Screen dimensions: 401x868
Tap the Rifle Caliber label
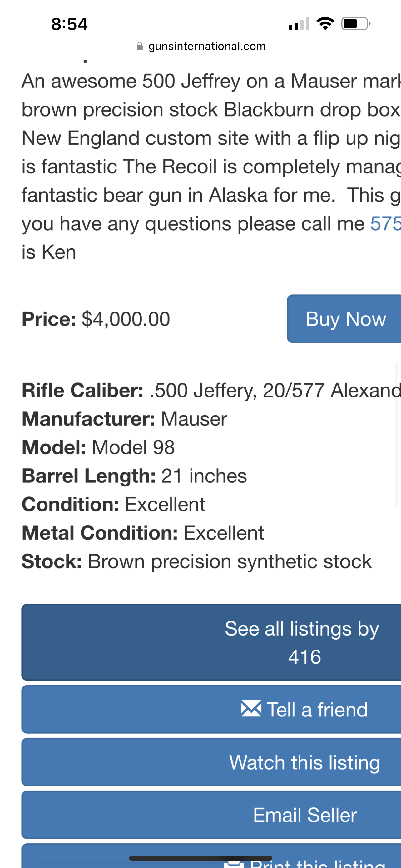(83, 391)
